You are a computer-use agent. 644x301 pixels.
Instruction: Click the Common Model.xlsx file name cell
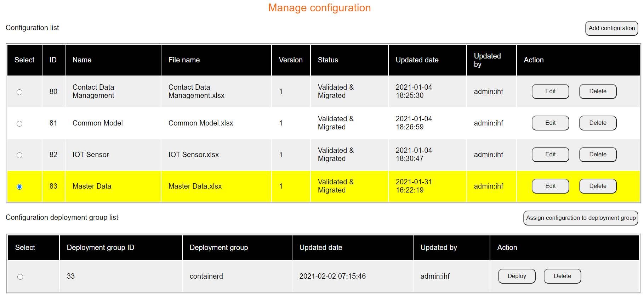pyautogui.click(x=216, y=123)
